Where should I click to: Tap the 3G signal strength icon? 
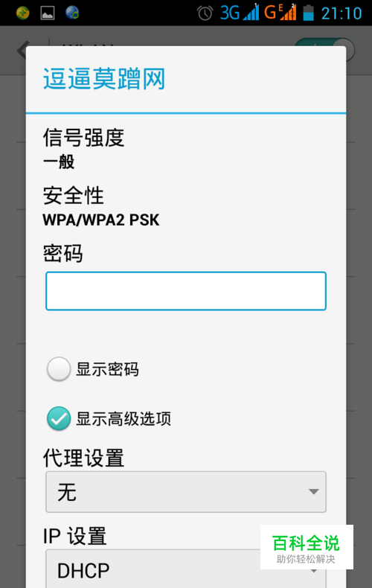pyautogui.click(x=240, y=13)
